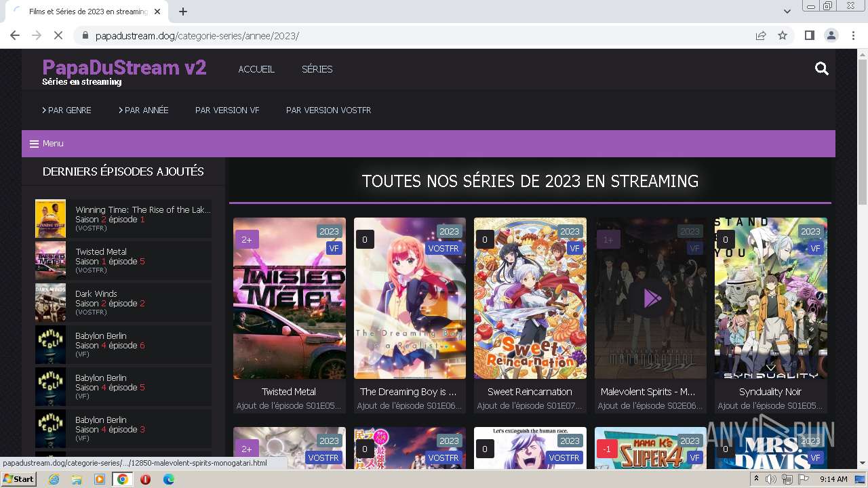Click -1 rating badge on Mama K's Super 4
868x488 pixels.
click(x=607, y=449)
